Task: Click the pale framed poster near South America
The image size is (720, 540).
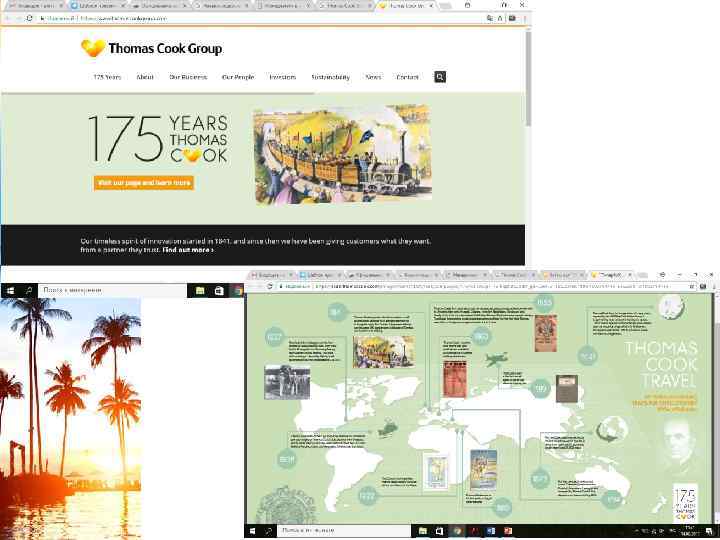Action: point(435,472)
